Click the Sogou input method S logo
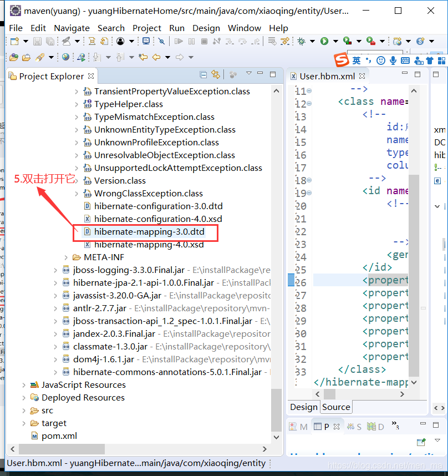Image resolution: width=448 pixels, height=476 pixels. pyautogui.click(x=342, y=60)
